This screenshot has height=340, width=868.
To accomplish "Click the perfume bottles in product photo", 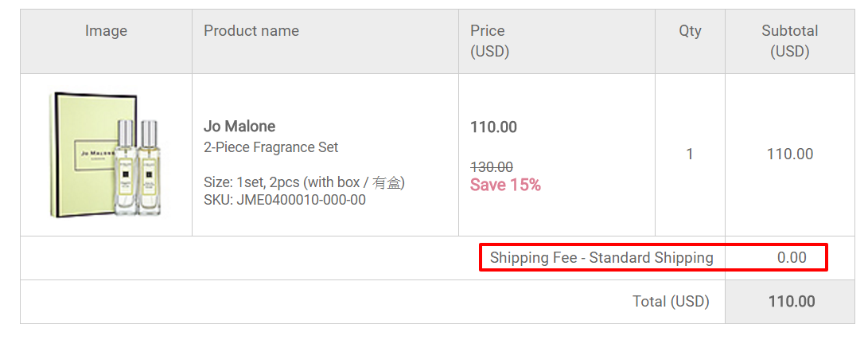I will click(137, 168).
